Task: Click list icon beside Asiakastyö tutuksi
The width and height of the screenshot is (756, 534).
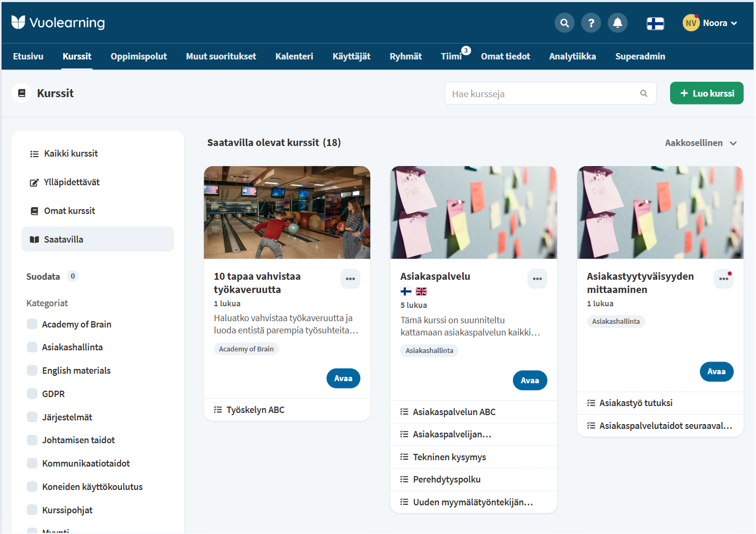Action: 591,403
